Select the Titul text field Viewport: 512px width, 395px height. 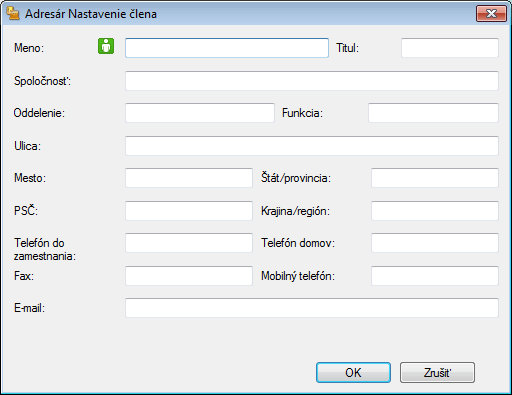pyautogui.click(x=450, y=48)
